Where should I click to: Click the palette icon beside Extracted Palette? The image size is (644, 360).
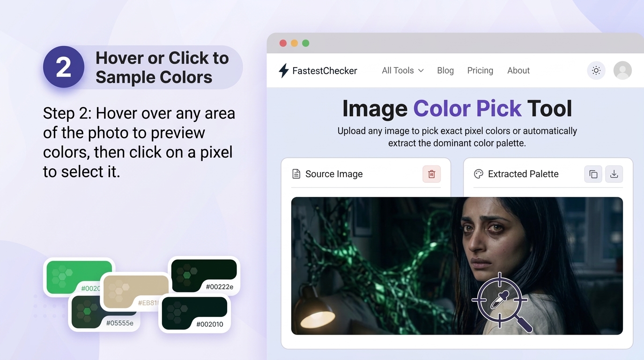pyautogui.click(x=478, y=174)
